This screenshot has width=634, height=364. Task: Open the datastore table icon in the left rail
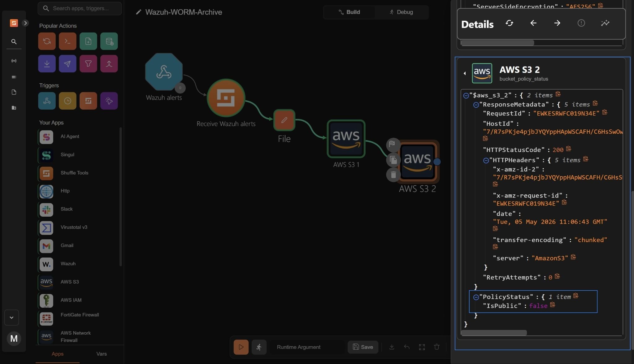(x=14, y=108)
